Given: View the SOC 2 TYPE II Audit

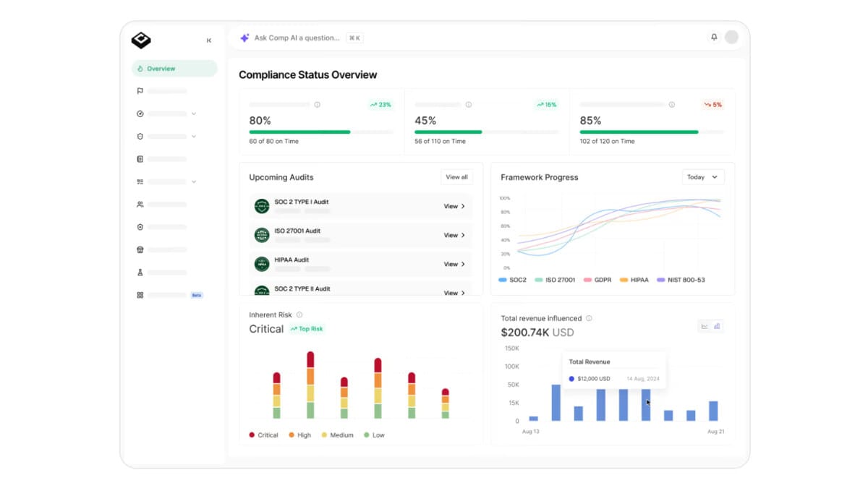Looking at the screenshot, I should pos(454,293).
